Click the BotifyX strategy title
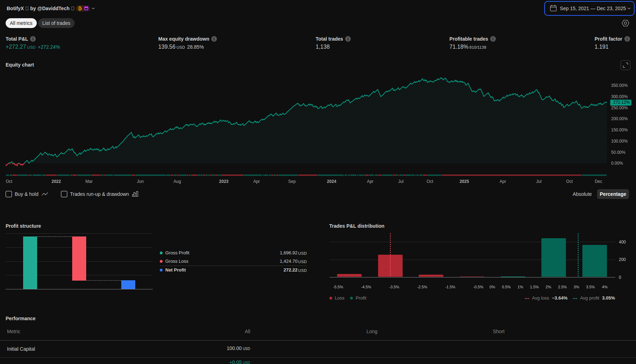 (x=15, y=8)
